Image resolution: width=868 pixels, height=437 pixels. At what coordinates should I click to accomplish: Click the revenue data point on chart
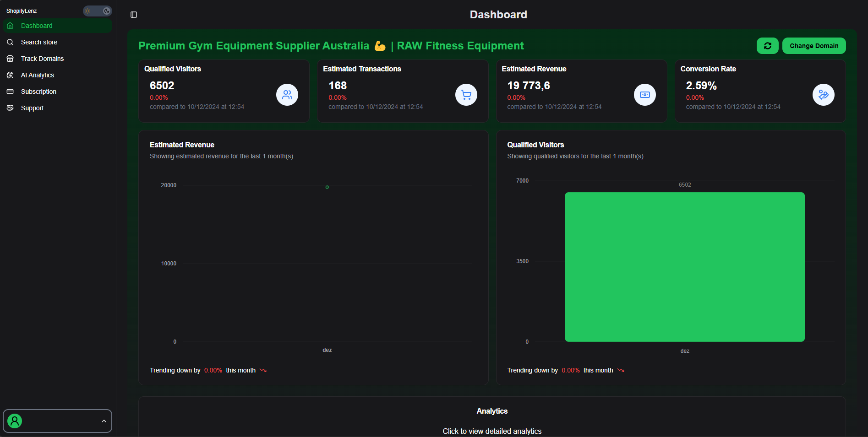327,187
